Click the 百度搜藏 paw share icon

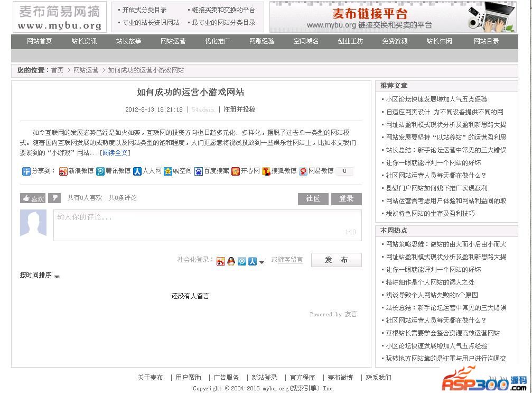tap(199, 171)
